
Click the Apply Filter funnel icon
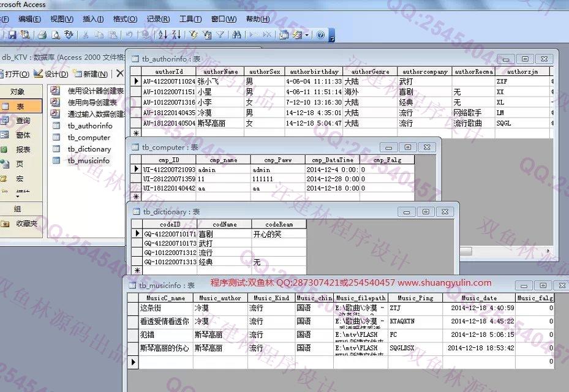(220, 35)
